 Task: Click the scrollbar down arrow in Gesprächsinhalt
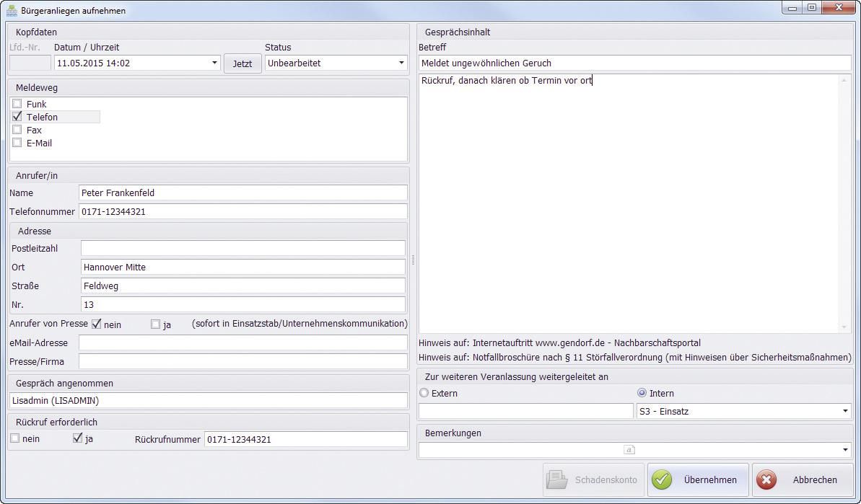point(844,327)
